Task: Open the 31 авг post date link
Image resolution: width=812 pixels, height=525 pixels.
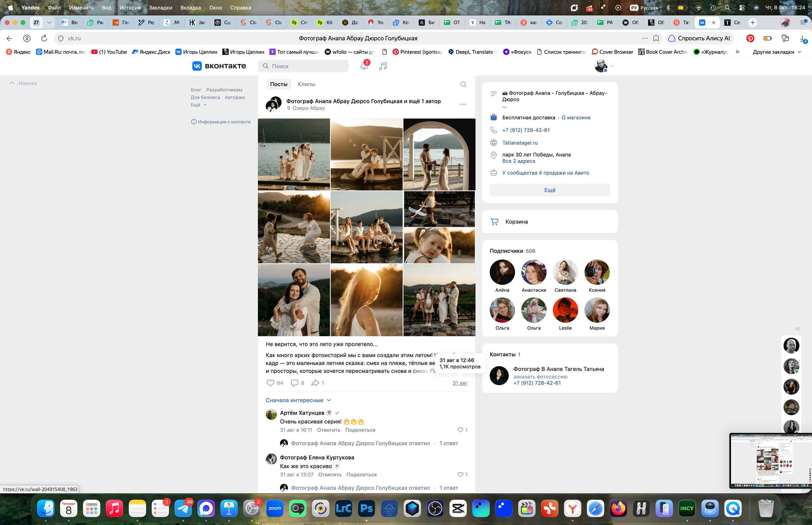Action: 460,383
